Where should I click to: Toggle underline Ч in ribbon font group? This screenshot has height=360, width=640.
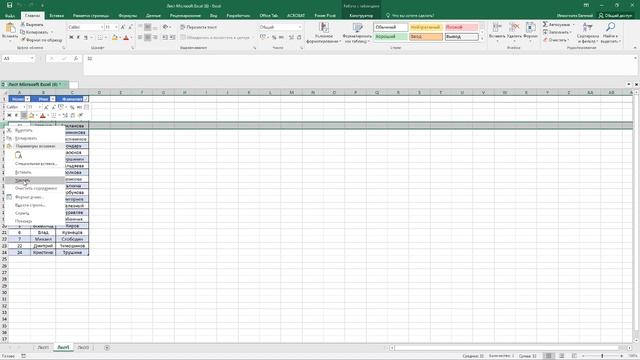point(86,37)
